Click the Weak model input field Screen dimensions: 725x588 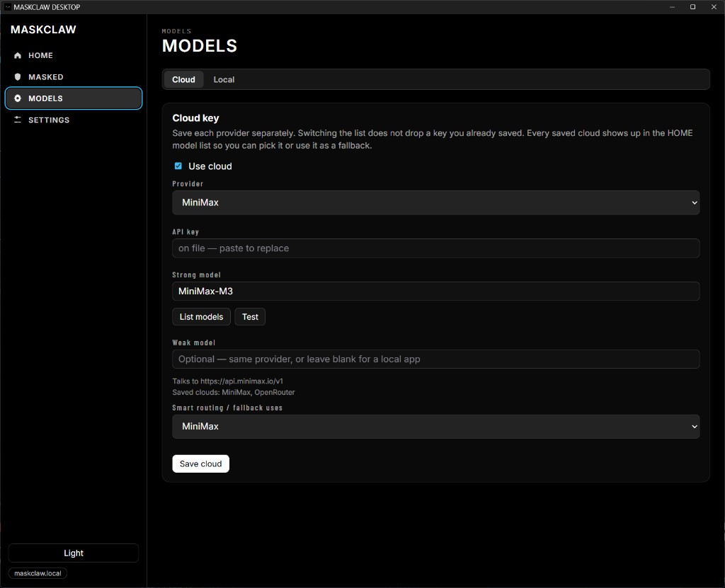(435, 359)
